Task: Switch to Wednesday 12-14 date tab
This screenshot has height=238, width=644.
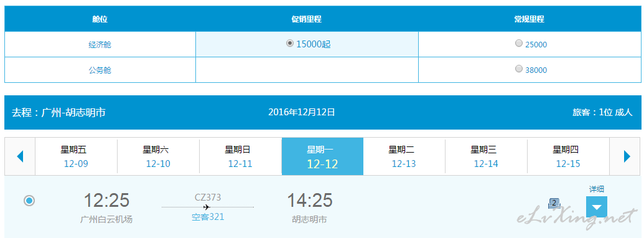Action: [487, 156]
